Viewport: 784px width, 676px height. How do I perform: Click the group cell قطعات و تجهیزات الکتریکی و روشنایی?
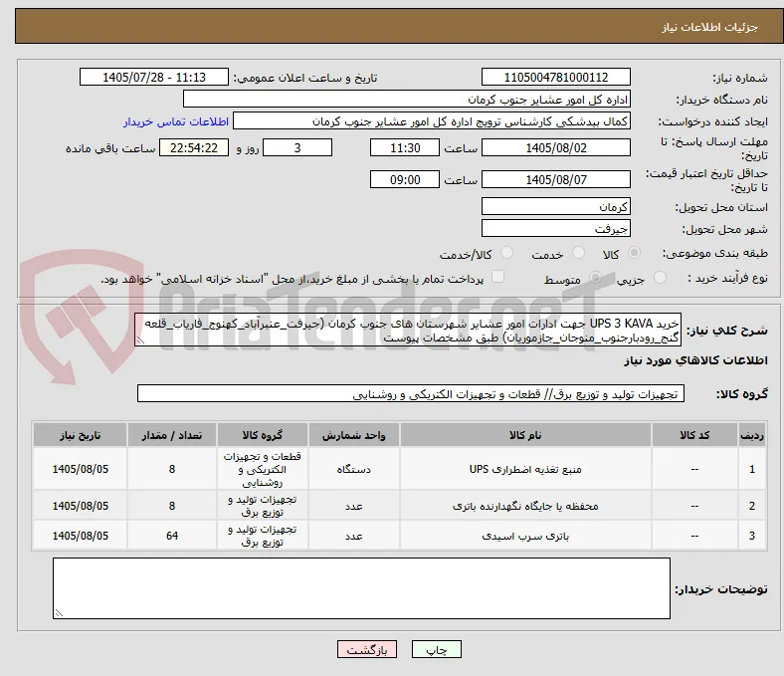[263, 469]
